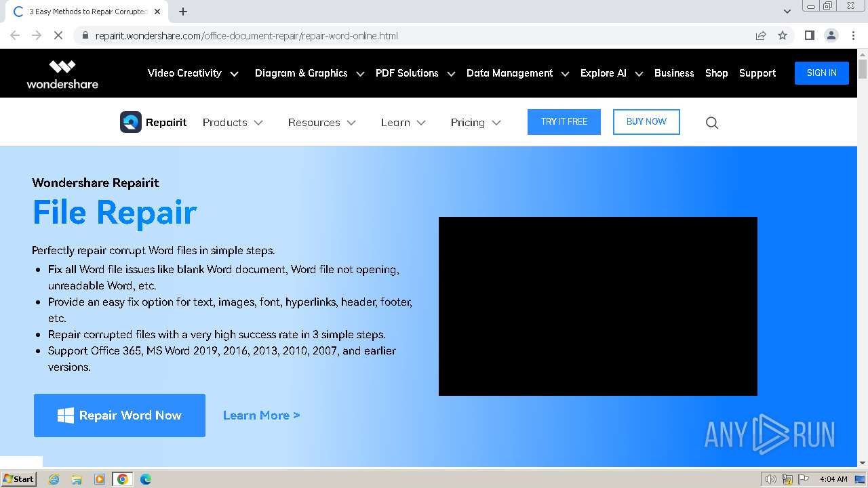Click the Wondershare logo
868x488 pixels.
pyautogui.click(x=62, y=74)
